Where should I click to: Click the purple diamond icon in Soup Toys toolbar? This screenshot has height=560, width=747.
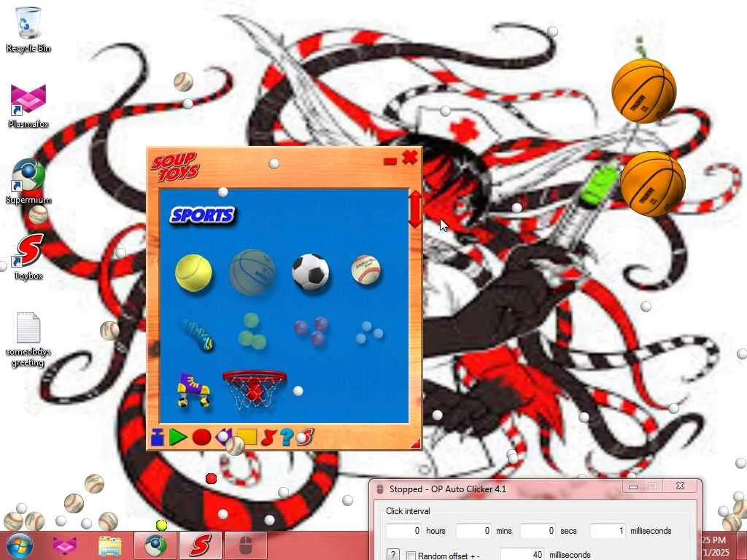click(x=223, y=436)
